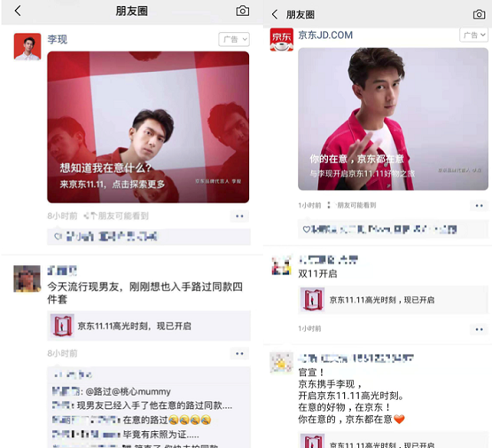
Task: Expand the 广告 dropdown on the JD.COM post
Action: pyautogui.click(x=474, y=35)
